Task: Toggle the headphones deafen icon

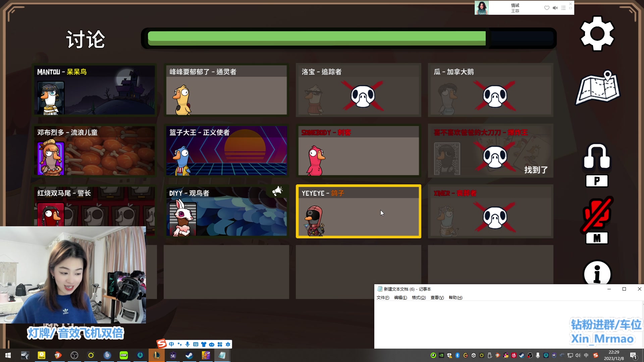Action: [597, 156]
